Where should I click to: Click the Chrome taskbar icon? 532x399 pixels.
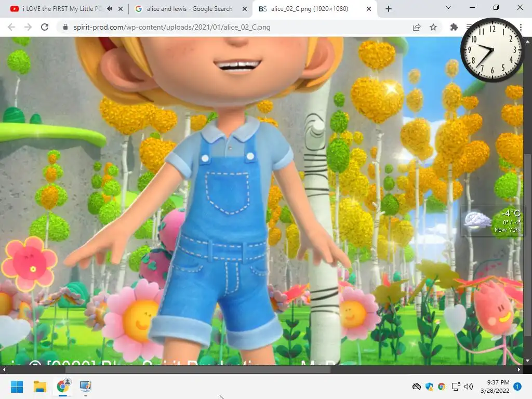[x=63, y=387]
